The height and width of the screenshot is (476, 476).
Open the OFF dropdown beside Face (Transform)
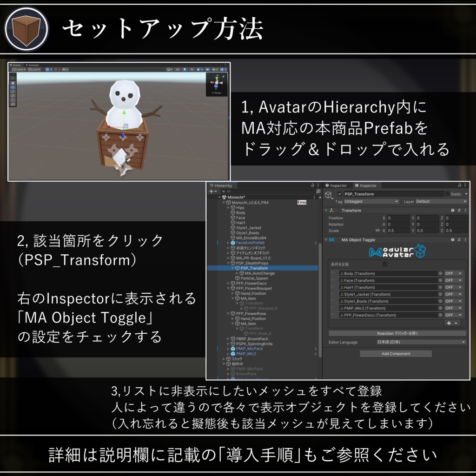tap(454, 280)
